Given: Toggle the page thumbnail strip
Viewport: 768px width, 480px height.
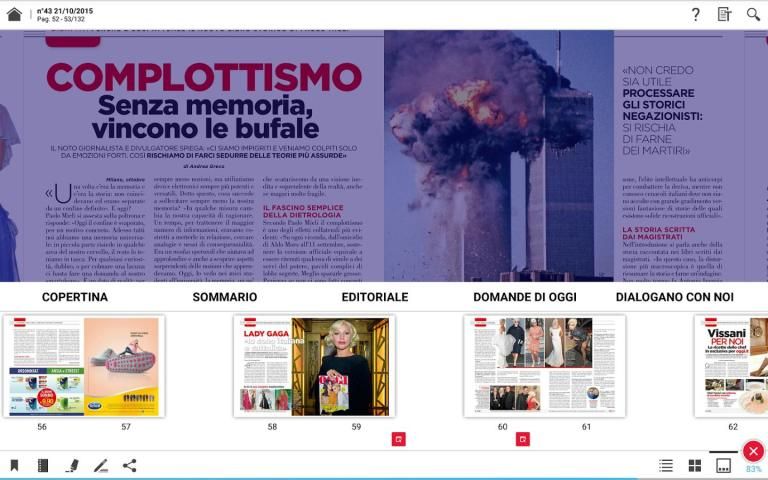Looking at the screenshot, I should coord(723,465).
